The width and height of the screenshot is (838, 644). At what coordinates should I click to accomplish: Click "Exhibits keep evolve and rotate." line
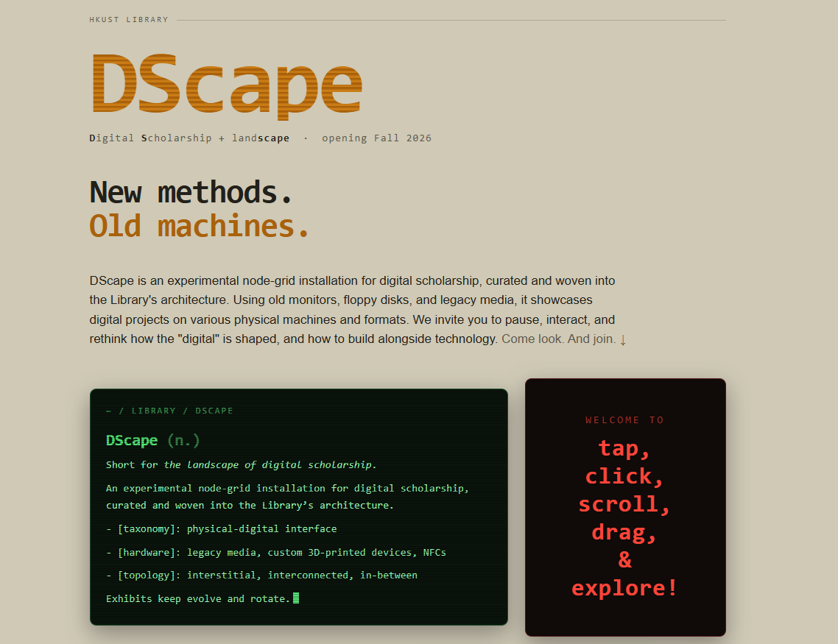click(x=198, y=598)
